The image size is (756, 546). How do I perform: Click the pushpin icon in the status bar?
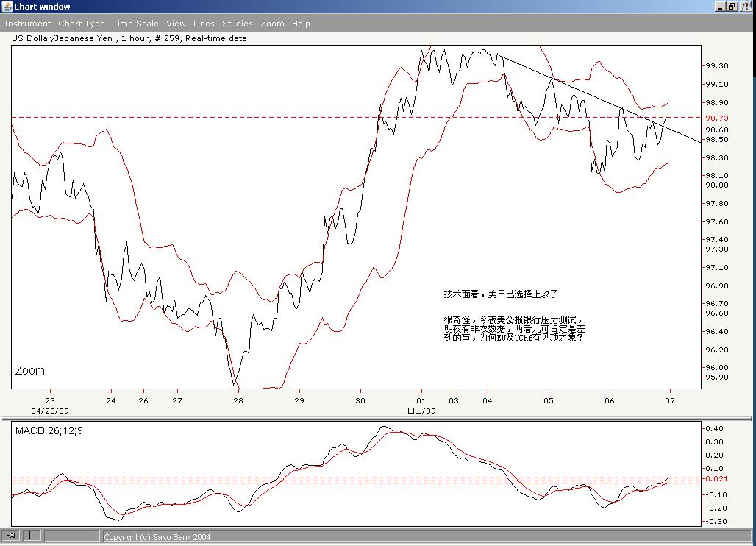tap(10, 536)
